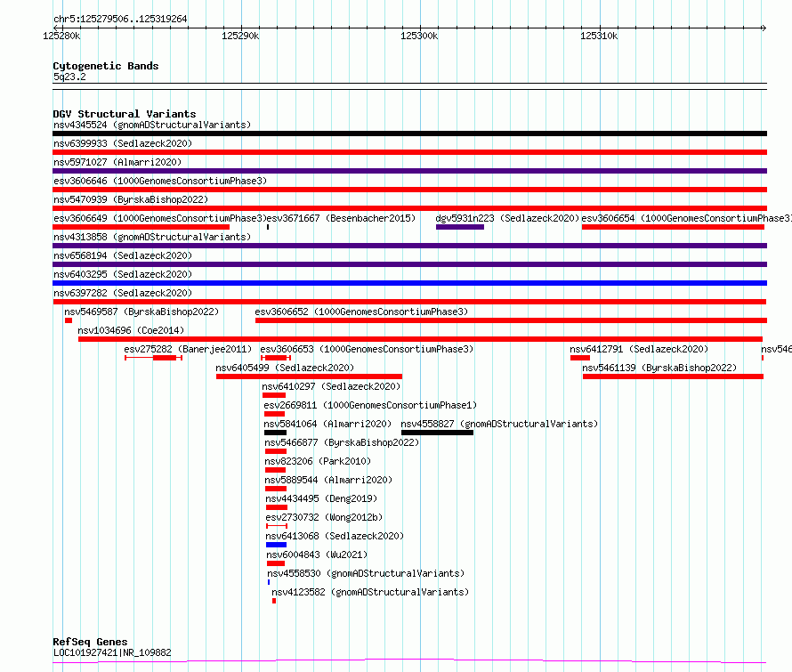Viewport: 792px width, 672px height.
Task: Open the nsv5971027 Almarri2020 variant
Action: [117, 162]
